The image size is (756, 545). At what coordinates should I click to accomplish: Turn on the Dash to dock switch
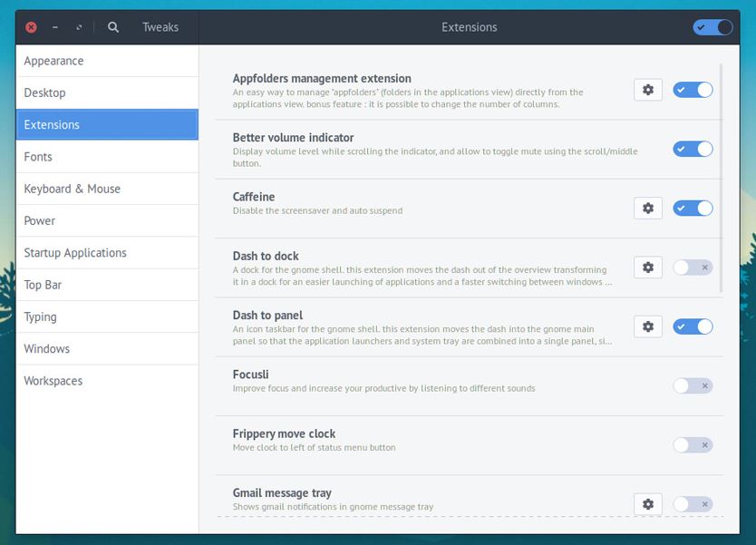click(x=693, y=268)
